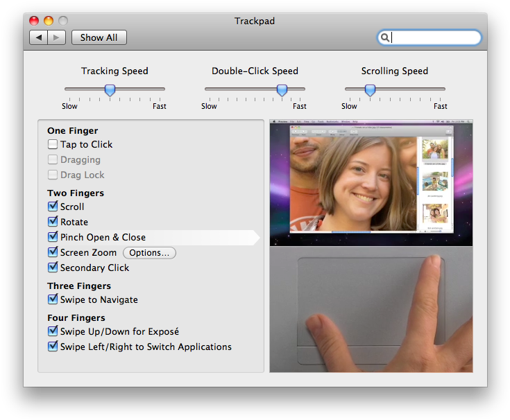Image resolution: width=510 pixels, height=420 pixels.
Task: Click the back navigation arrow
Action: tap(38, 37)
